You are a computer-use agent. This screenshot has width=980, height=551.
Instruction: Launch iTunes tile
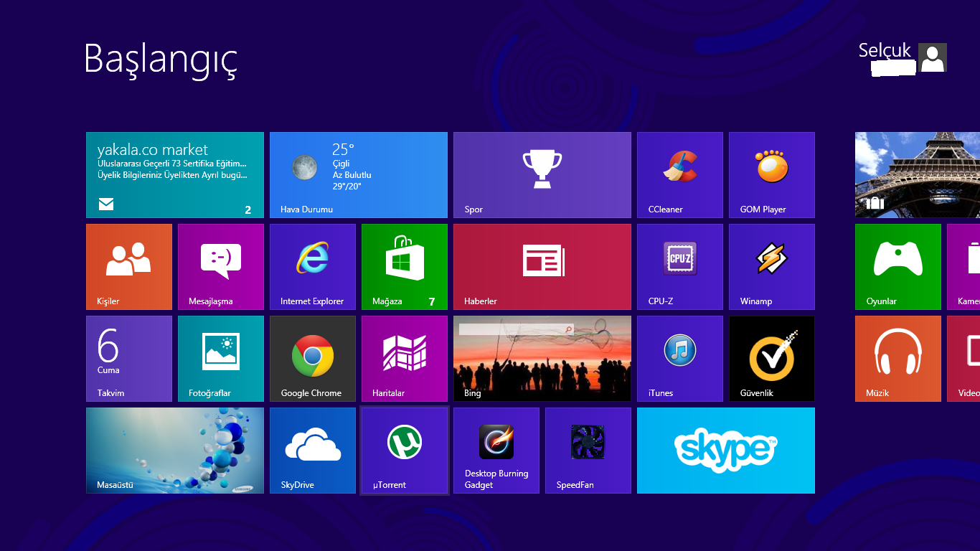tap(680, 359)
